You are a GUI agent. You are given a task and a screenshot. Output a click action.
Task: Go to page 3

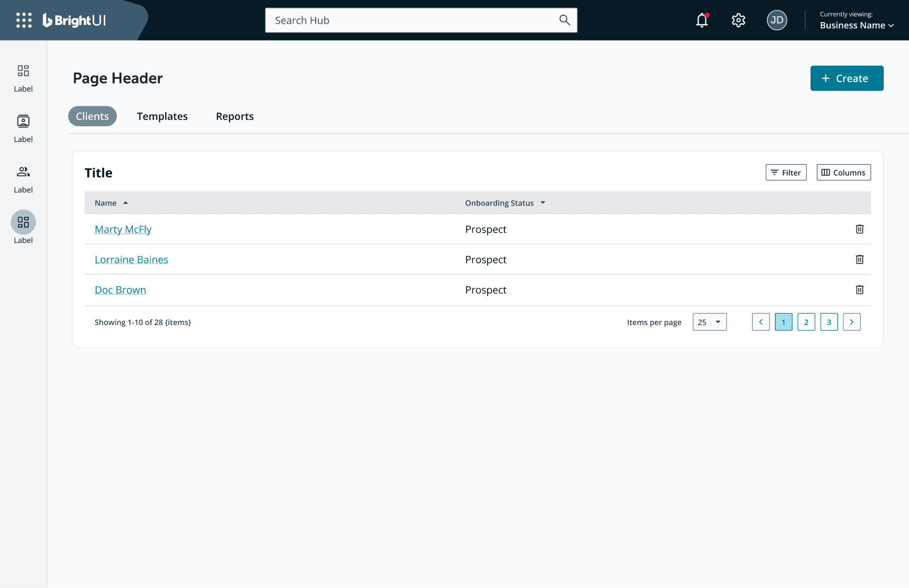pos(829,322)
